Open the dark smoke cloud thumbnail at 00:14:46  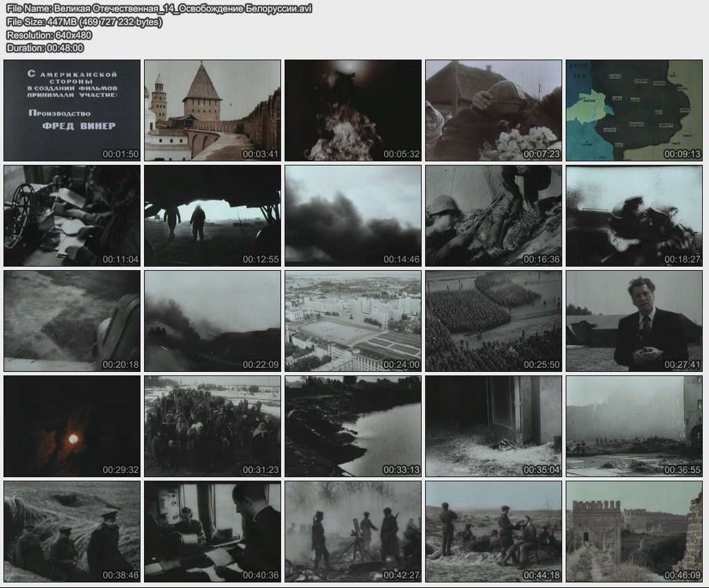point(353,215)
